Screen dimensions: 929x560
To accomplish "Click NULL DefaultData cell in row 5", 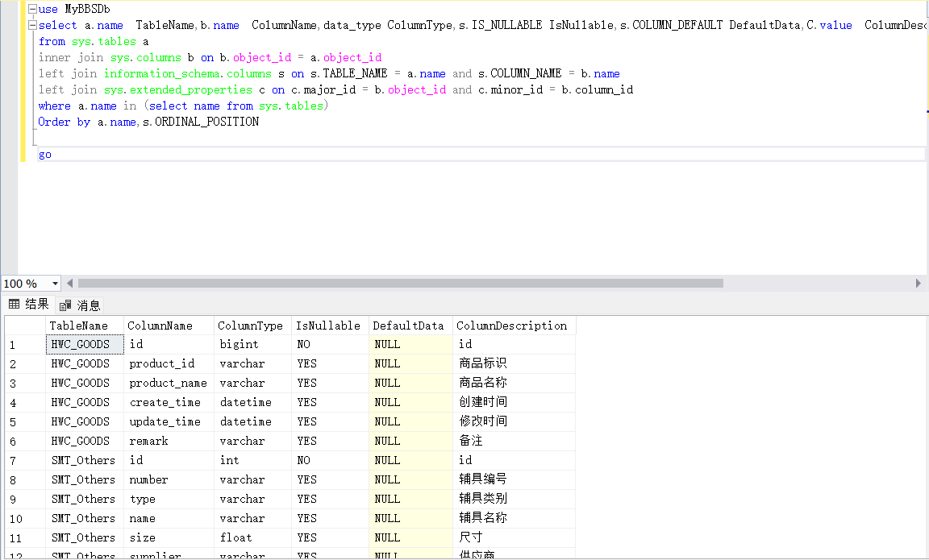I will pyautogui.click(x=411, y=422).
